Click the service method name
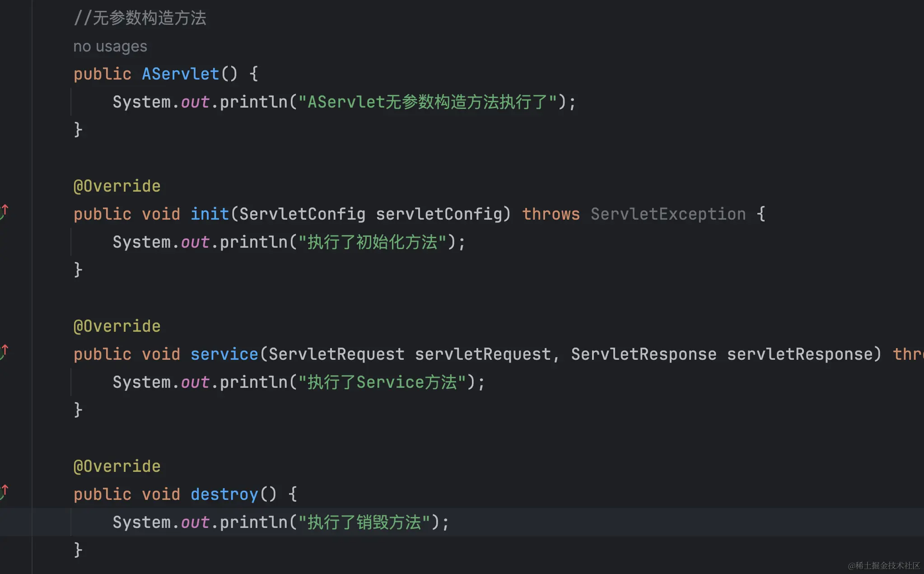This screenshot has height=574, width=924. [224, 354]
